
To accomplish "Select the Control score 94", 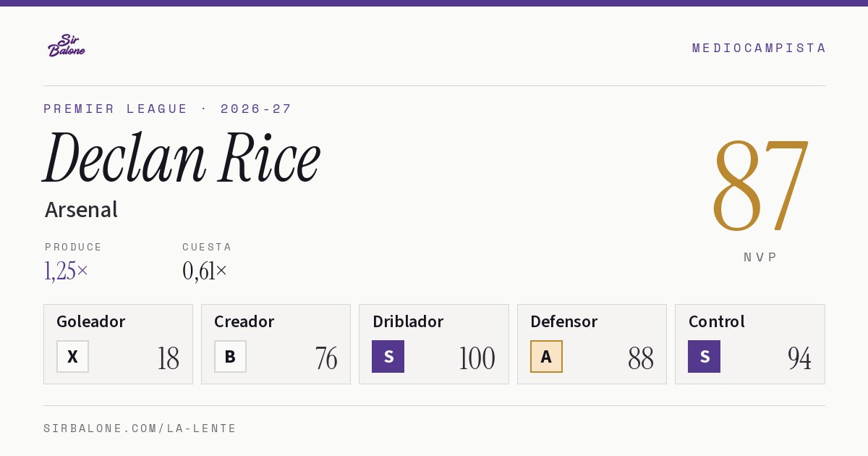I will point(799,358).
